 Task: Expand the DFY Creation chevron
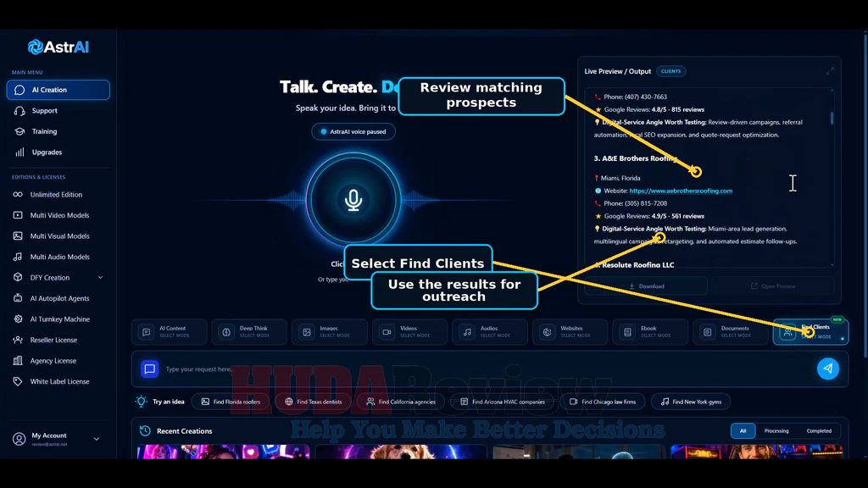[100, 277]
